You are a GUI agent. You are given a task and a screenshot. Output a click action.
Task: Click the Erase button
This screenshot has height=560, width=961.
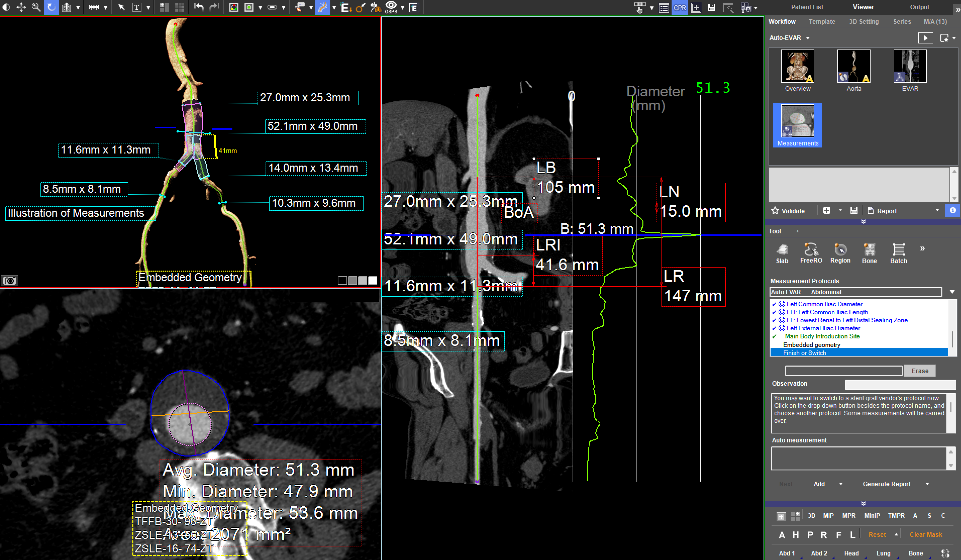coord(920,371)
